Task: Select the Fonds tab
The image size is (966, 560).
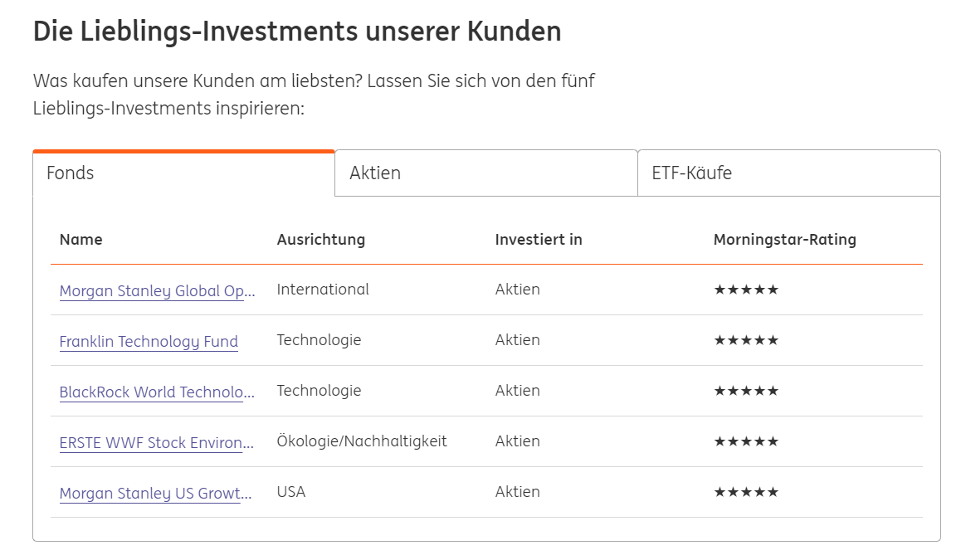Action: point(183,173)
